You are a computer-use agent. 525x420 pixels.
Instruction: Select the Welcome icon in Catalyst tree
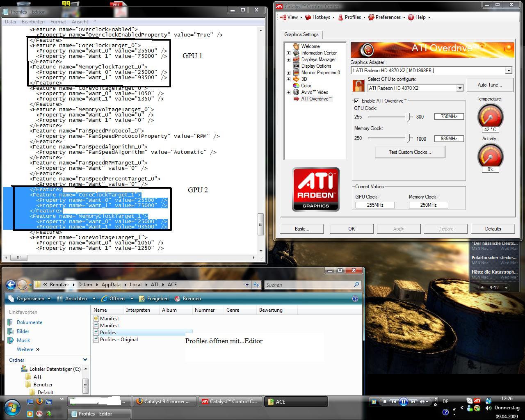pos(296,46)
